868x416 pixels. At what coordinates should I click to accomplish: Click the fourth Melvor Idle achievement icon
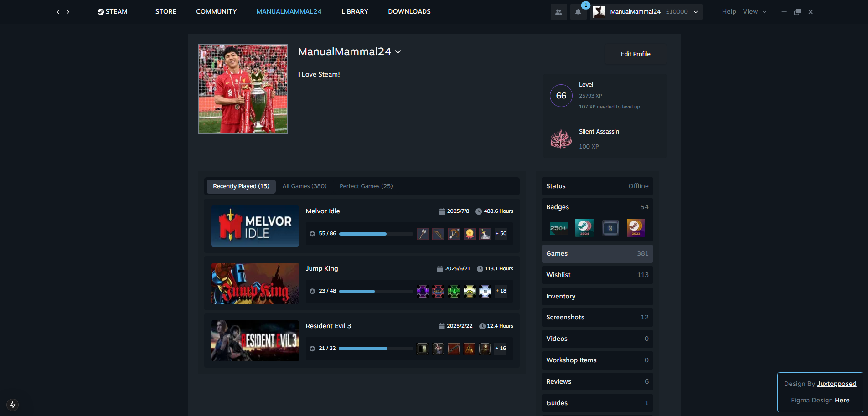(470, 234)
